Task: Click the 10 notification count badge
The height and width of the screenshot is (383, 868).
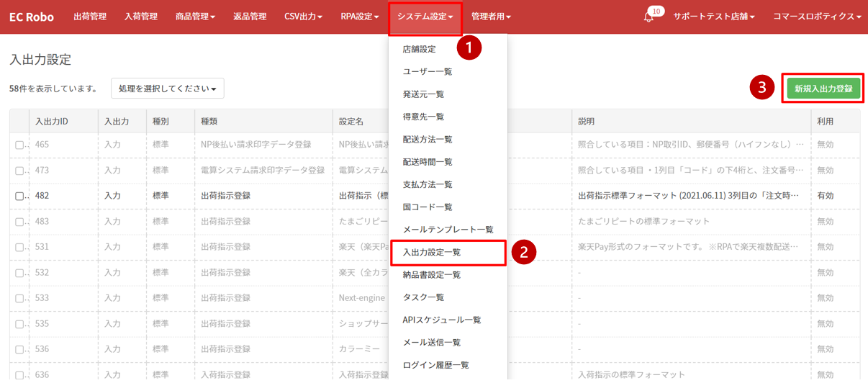Action: [656, 11]
